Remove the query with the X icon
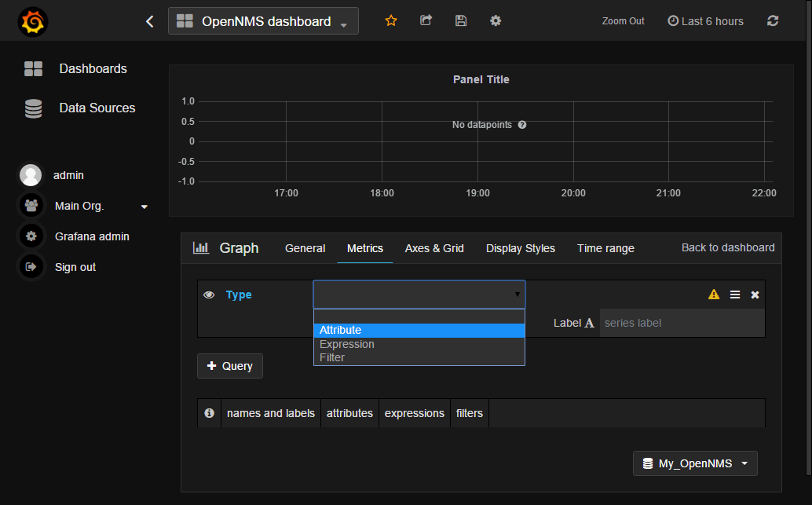Viewport: 812px width, 505px height. (x=755, y=295)
